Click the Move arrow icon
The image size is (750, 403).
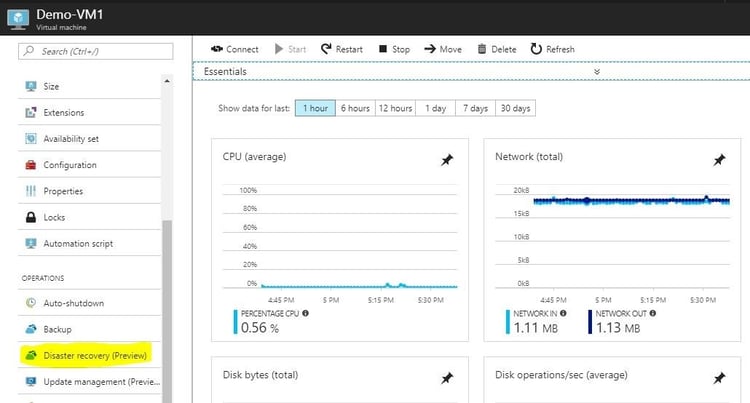point(430,49)
